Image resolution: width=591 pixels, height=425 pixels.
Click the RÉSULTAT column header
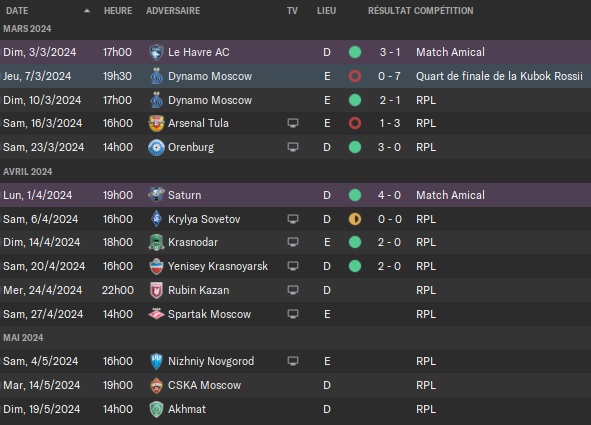(x=390, y=11)
